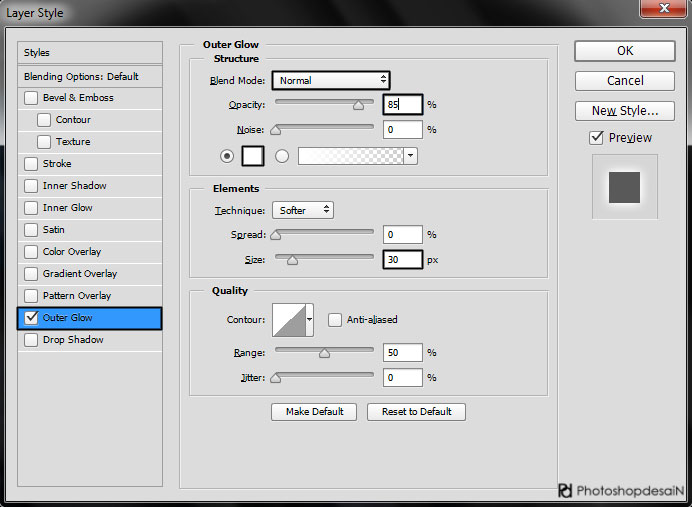Click the New Style... button

click(x=624, y=111)
